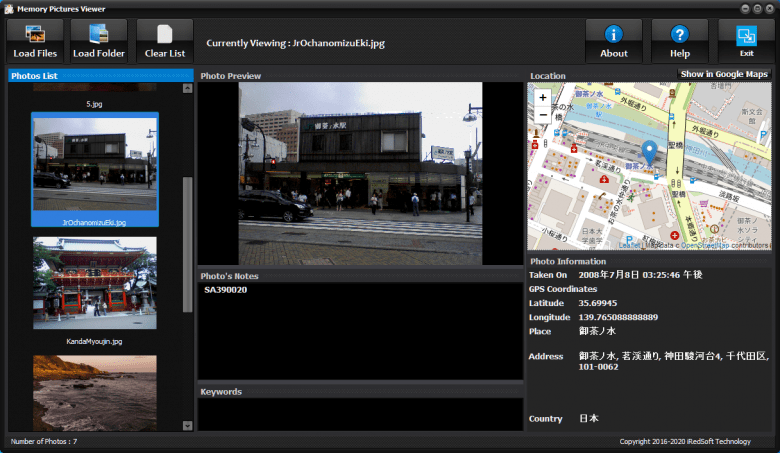The width and height of the screenshot is (780, 453).
Task: Click into the Keywords field
Action: [361, 414]
